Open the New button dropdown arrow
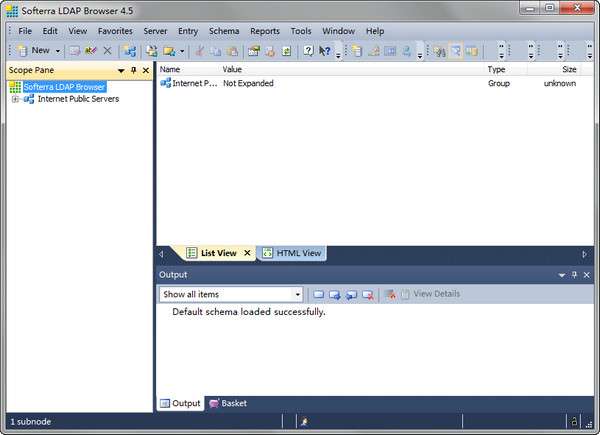The image size is (600, 435). pyautogui.click(x=58, y=51)
